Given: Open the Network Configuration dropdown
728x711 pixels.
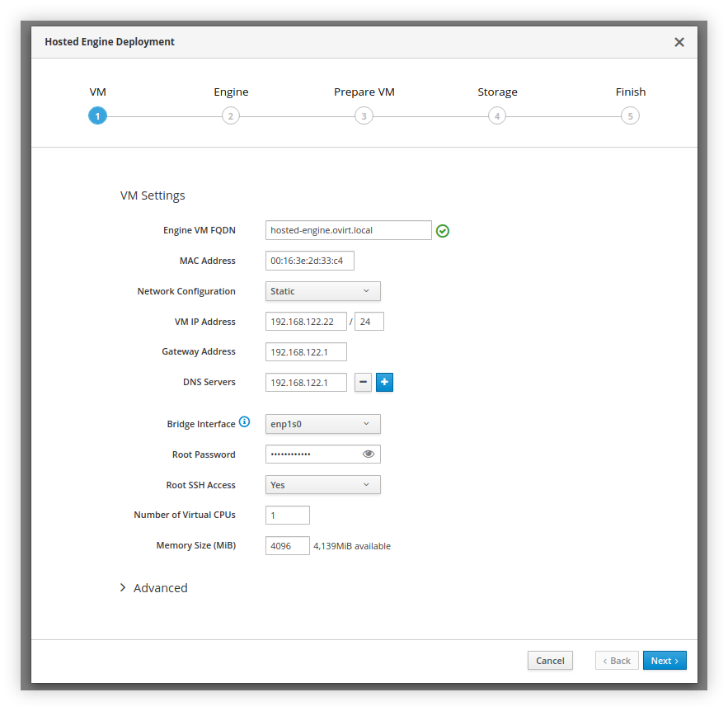Looking at the screenshot, I should [322, 291].
